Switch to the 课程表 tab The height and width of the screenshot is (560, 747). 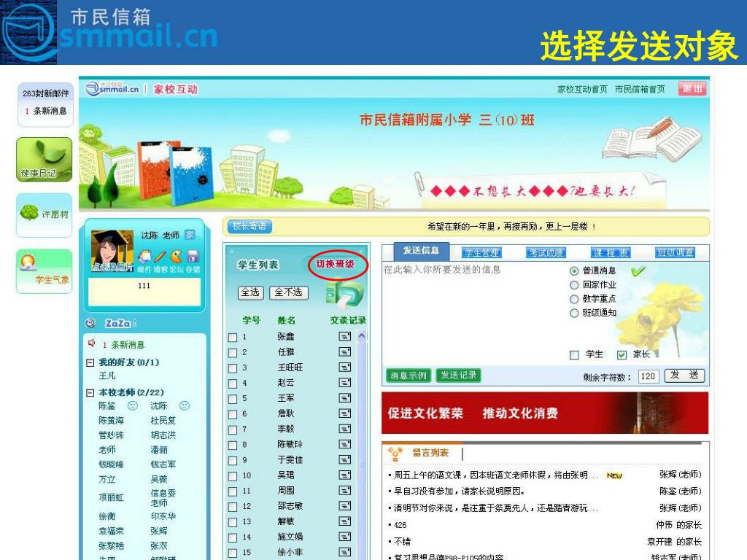[611, 252]
